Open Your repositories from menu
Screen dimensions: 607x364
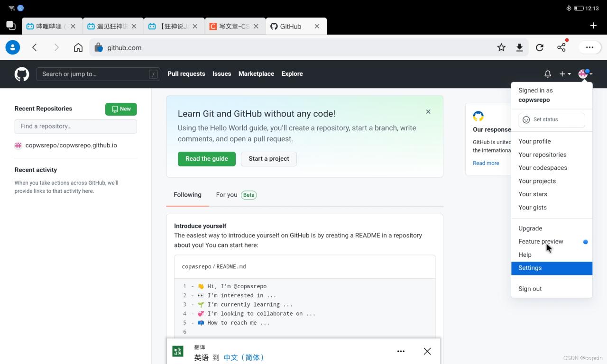(x=552, y=155)
